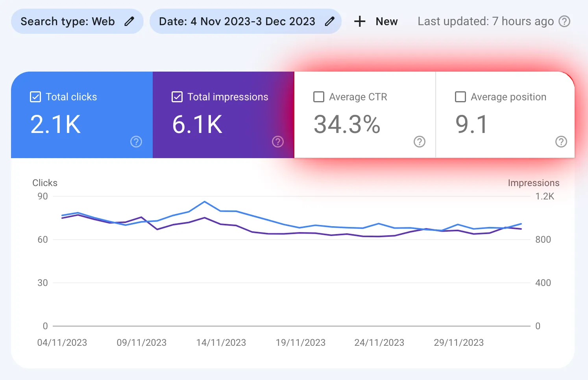Click the Date: 4 Nov 2023-3 Dec 2023 chip
The width and height of the screenshot is (588, 380).
[x=246, y=21]
